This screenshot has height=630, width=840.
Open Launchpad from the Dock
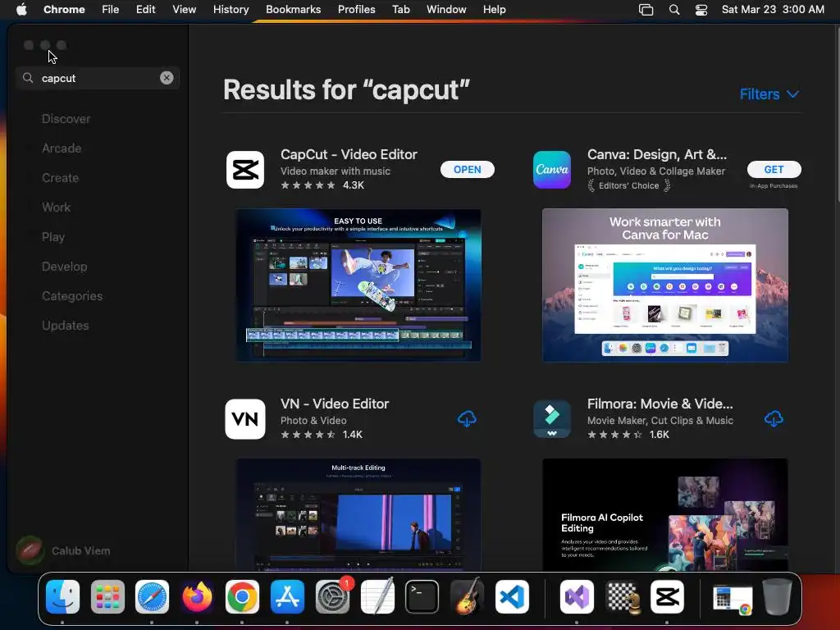(107, 597)
